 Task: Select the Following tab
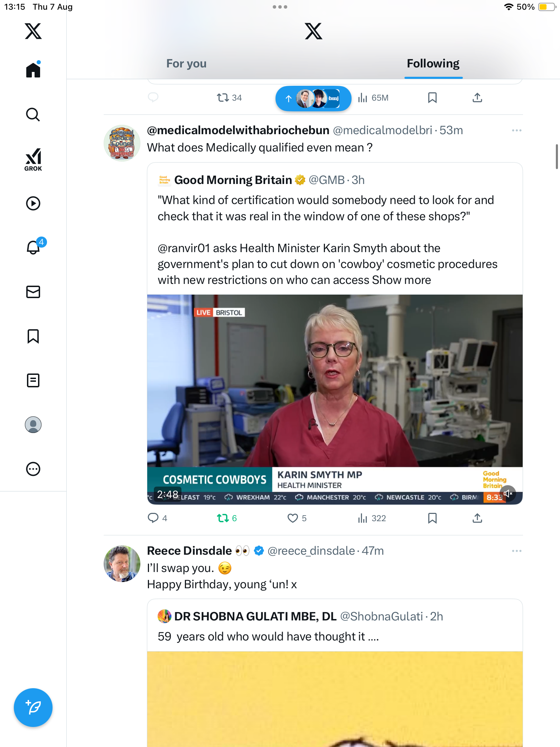point(433,63)
